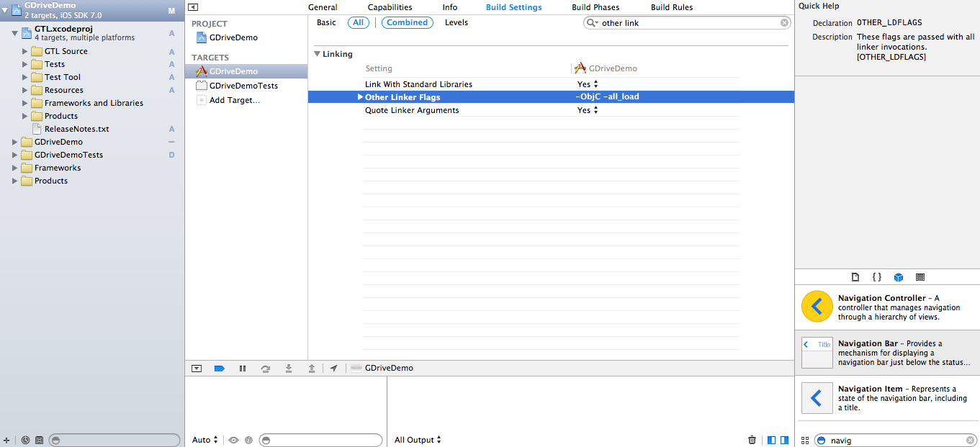980x447 pixels.
Task: Add new file with plus icon
Action: [x=6, y=440]
